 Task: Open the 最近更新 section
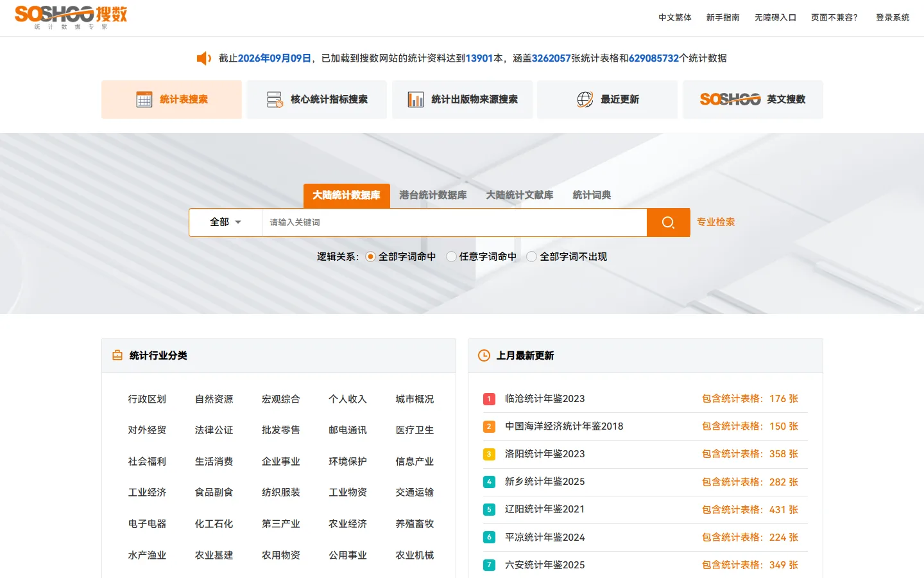coord(608,99)
